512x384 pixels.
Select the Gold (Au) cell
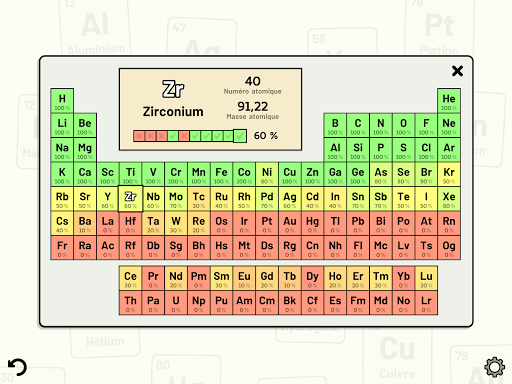point(290,223)
